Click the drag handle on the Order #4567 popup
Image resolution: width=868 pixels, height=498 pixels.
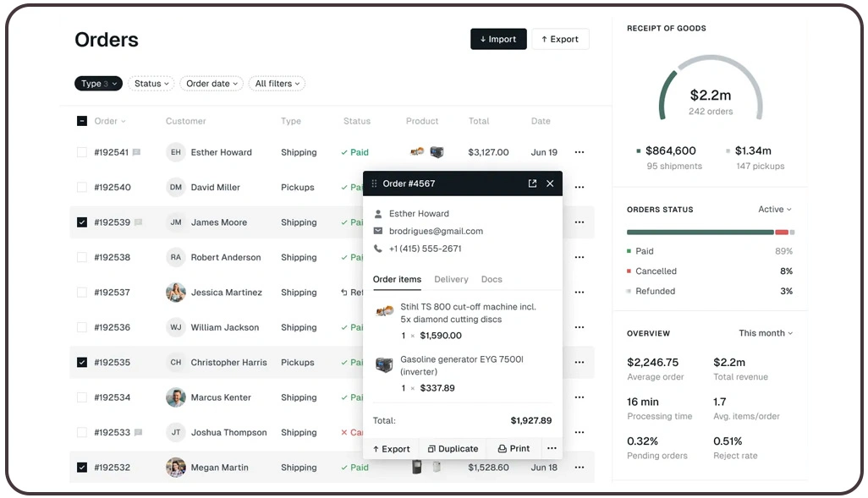click(x=375, y=183)
